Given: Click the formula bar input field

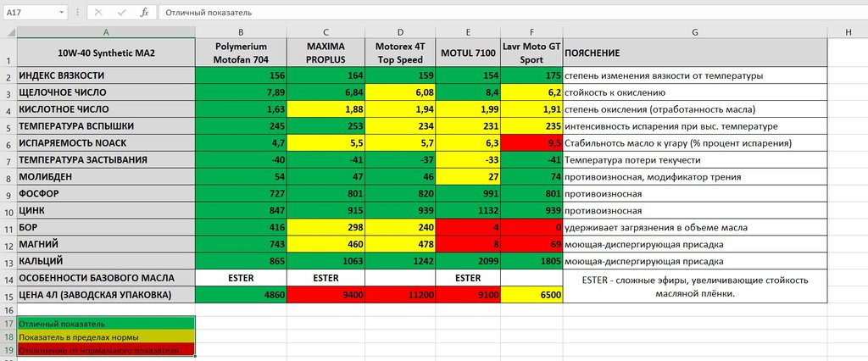Looking at the screenshot, I should click(513, 12).
